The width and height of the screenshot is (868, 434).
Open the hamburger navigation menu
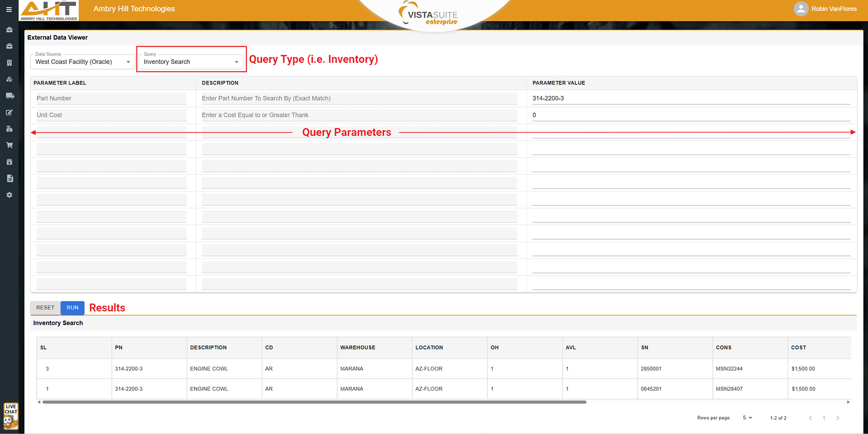pos(9,9)
